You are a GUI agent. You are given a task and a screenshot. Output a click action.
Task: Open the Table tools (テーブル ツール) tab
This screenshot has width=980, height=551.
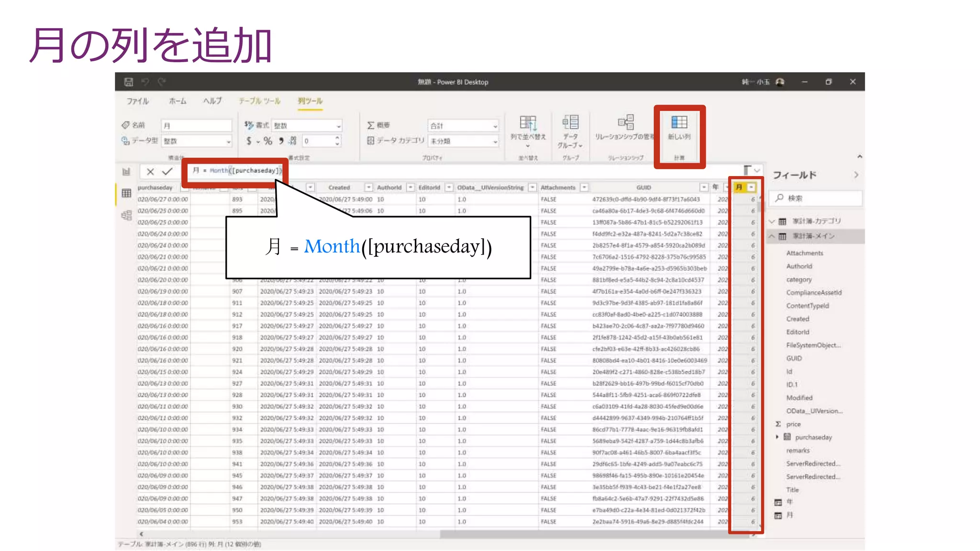259,101
